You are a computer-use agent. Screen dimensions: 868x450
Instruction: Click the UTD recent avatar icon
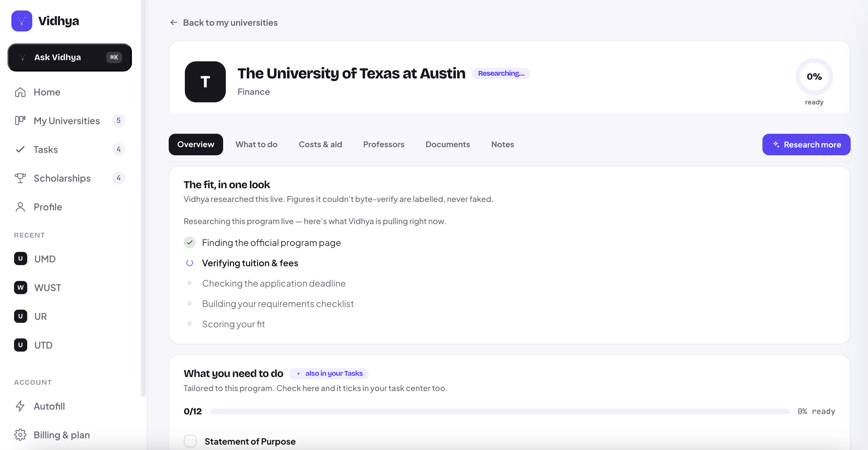click(x=21, y=345)
